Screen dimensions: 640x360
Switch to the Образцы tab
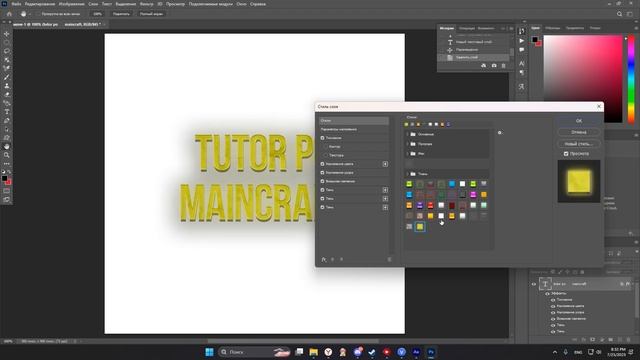tap(553, 28)
